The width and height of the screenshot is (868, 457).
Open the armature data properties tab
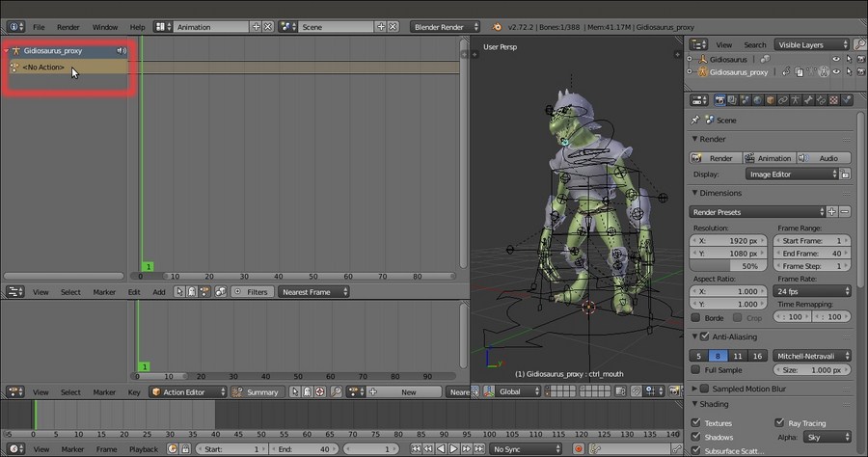point(796,100)
